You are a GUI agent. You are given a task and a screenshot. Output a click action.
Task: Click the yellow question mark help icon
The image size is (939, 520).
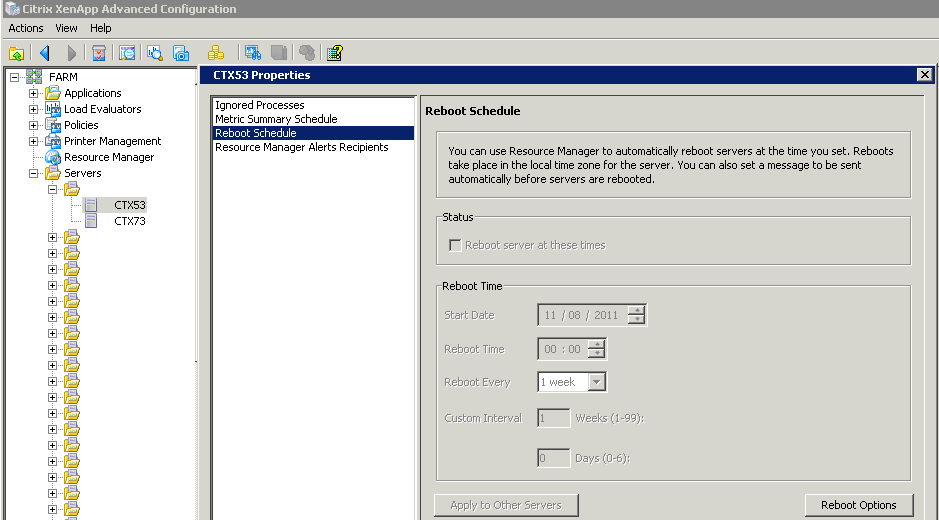click(335, 53)
